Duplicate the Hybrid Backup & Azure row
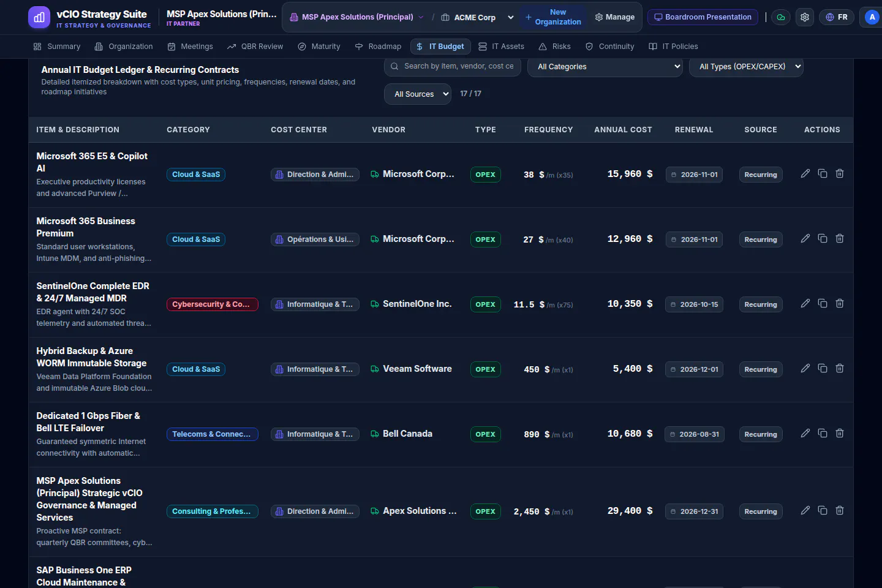The image size is (882, 588). coord(823,368)
